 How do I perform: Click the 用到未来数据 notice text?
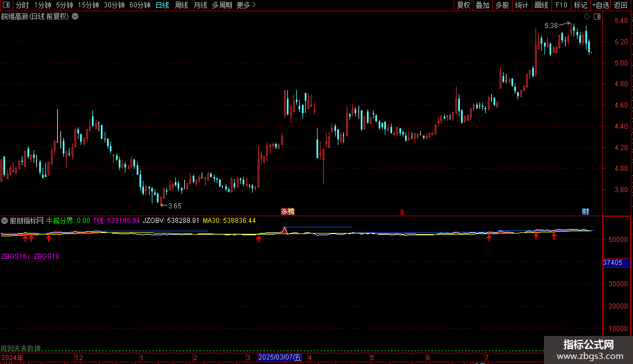point(21,348)
